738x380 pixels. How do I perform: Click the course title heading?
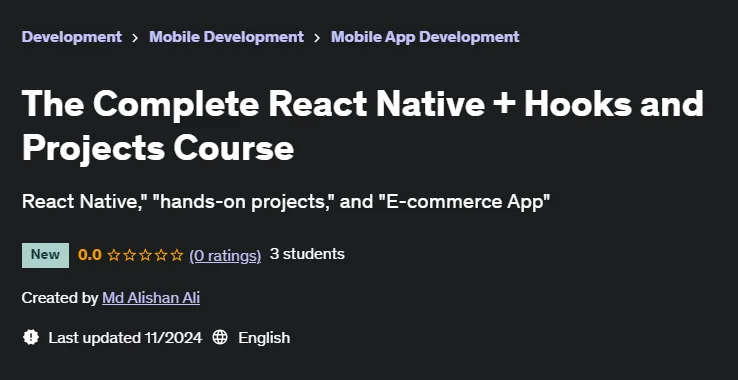click(362, 125)
